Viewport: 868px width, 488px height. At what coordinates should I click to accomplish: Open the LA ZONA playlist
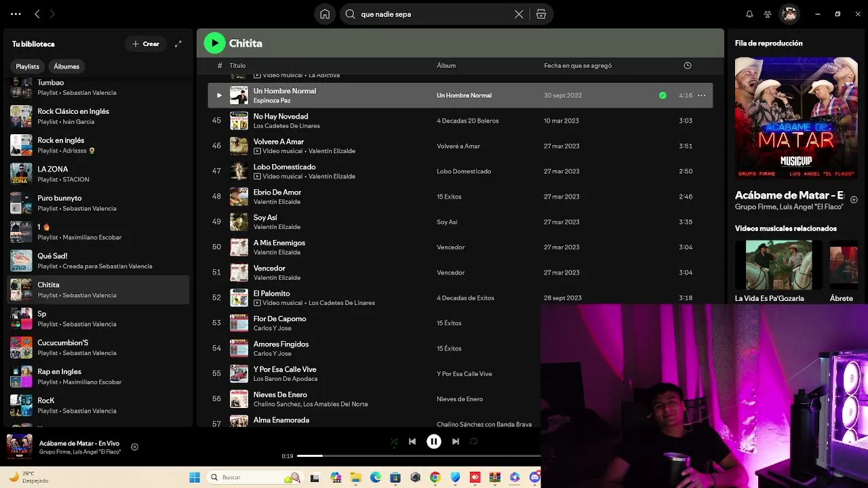coord(98,174)
